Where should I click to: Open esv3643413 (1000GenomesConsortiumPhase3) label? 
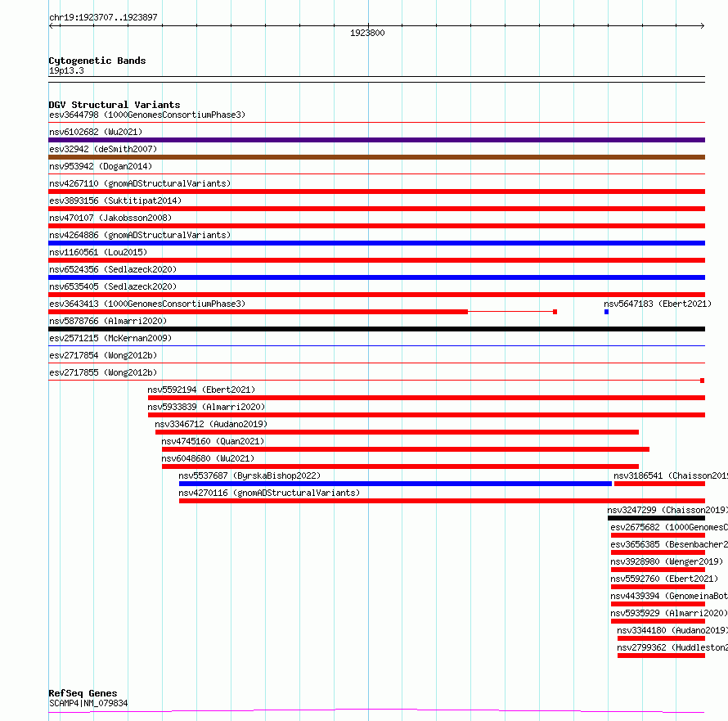point(147,304)
